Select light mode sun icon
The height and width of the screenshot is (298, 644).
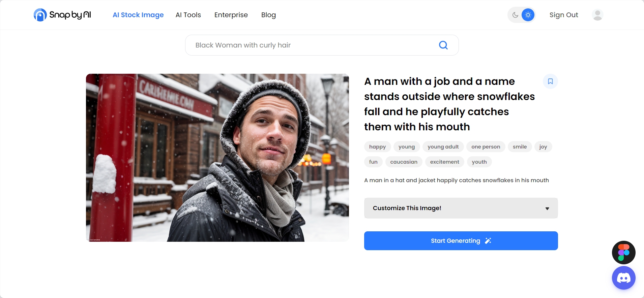[528, 15]
